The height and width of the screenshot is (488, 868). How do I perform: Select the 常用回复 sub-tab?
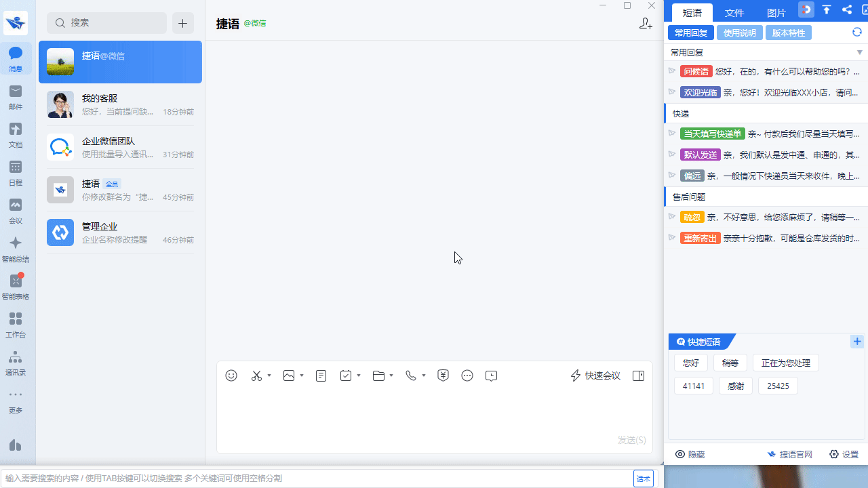(x=691, y=33)
